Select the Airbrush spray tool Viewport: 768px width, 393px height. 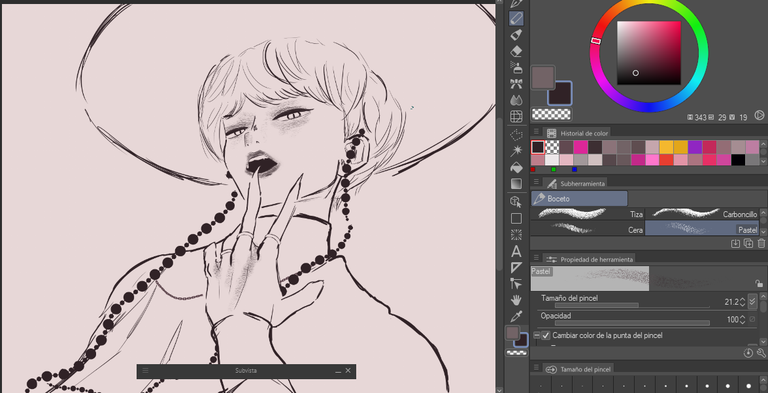[516, 67]
